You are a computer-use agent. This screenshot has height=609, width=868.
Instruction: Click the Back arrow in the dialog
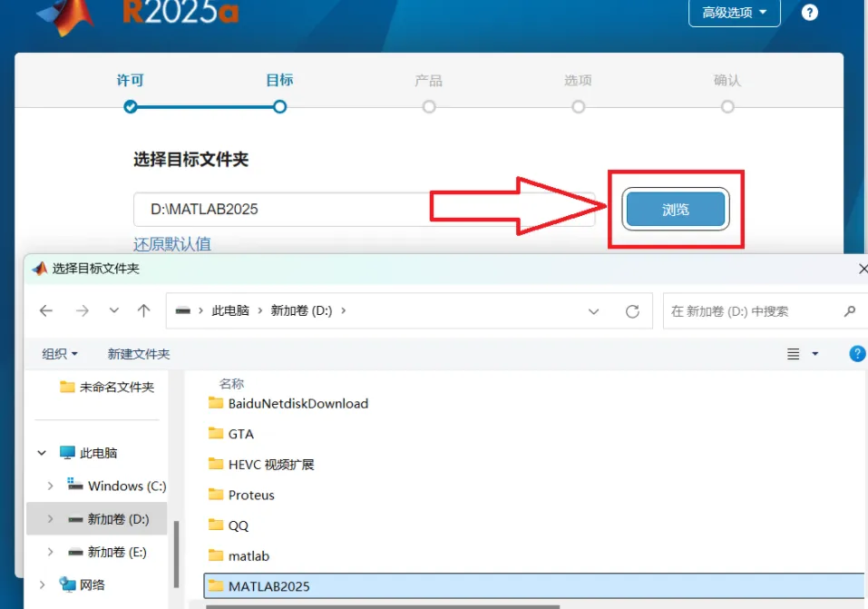[46, 311]
